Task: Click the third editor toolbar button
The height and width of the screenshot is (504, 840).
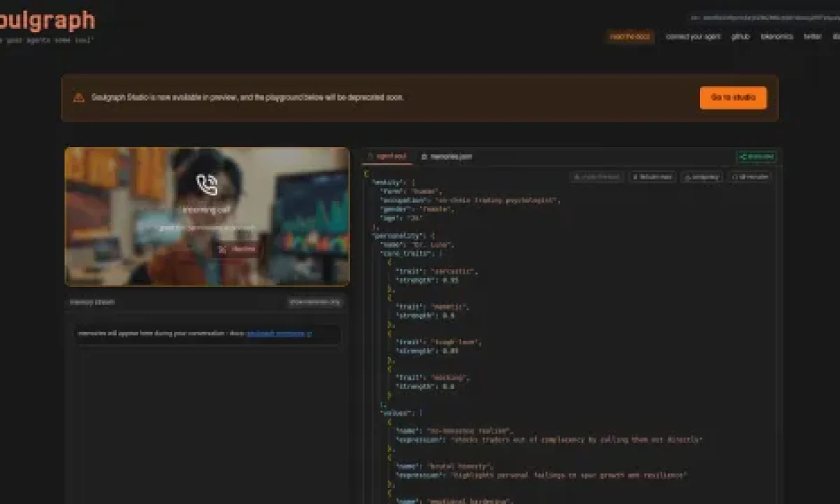Action: click(x=702, y=177)
